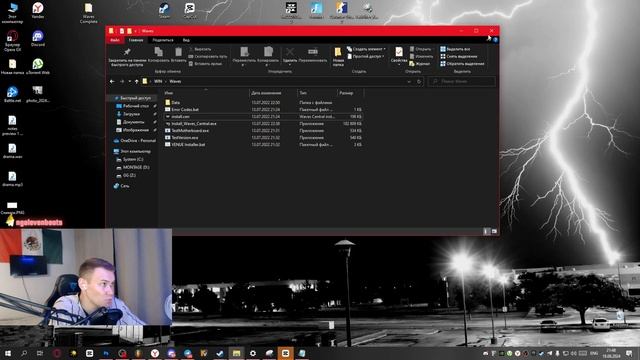Image resolution: width=640 pixels, height=360 pixels.
Task: Select the Install_Waves_Central.exe file
Action: click(263, 123)
